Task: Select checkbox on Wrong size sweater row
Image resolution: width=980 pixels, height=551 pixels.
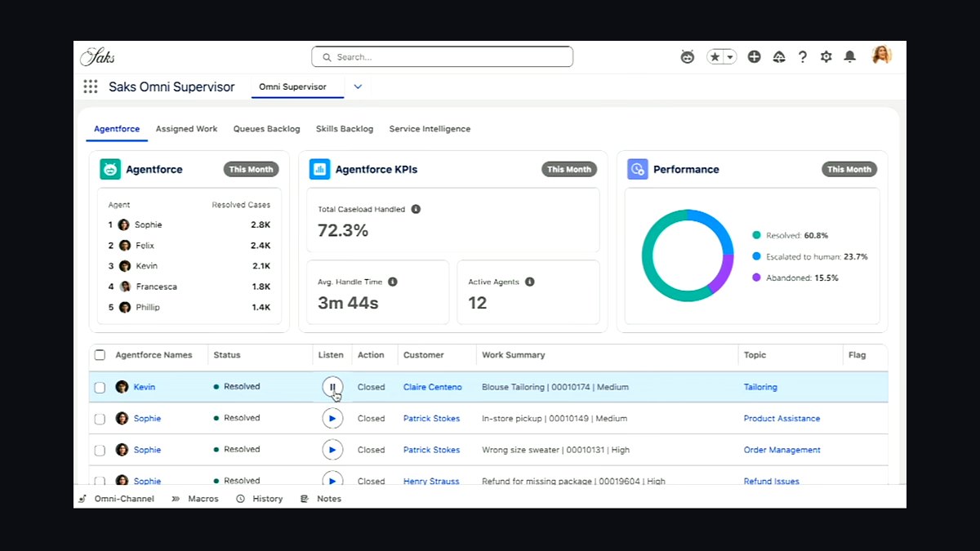Action: pos(100,450)
